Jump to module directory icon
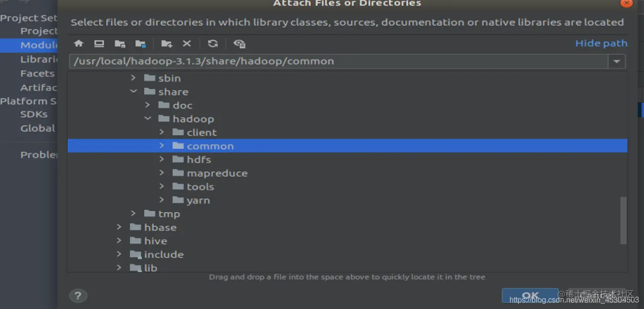This screenshot has width=644, height=309. pyautogui.click(x=140, y=44)
